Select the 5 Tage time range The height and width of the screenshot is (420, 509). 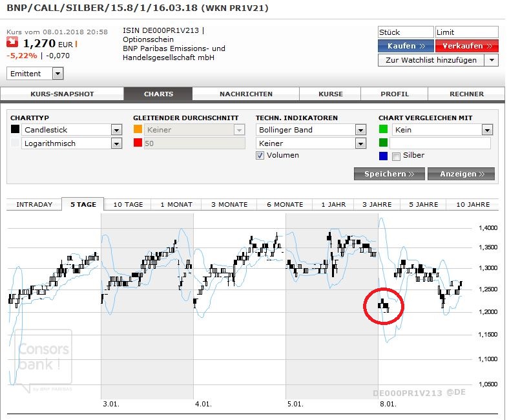point(83,204)
